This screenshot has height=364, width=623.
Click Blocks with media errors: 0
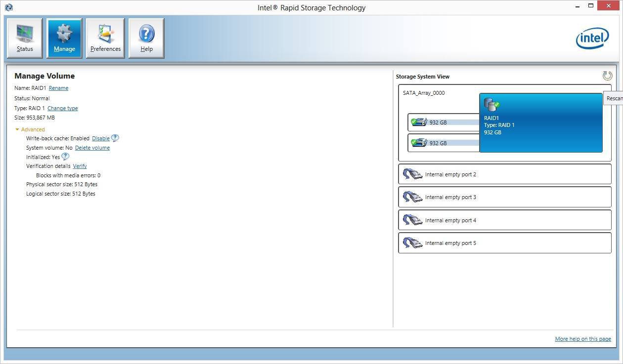pyautogui.click(x=68, y=175)
